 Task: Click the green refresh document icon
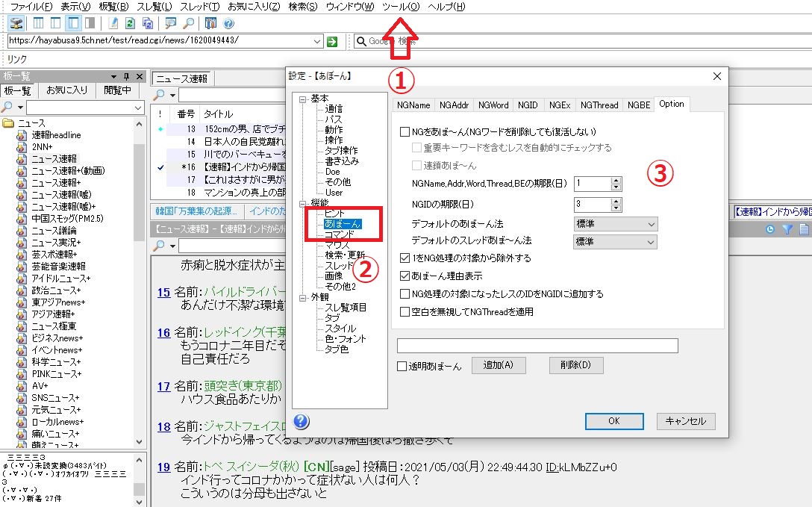130,23
